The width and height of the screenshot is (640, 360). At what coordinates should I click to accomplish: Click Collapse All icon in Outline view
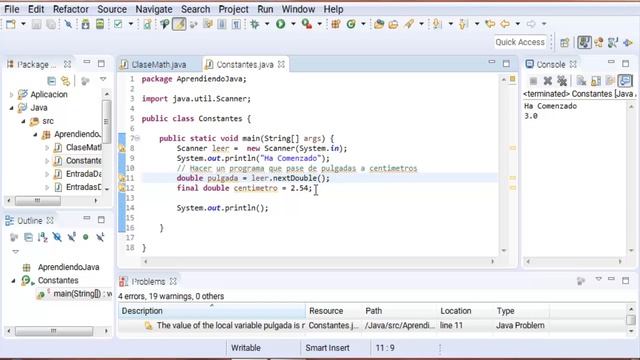point(28,237)
